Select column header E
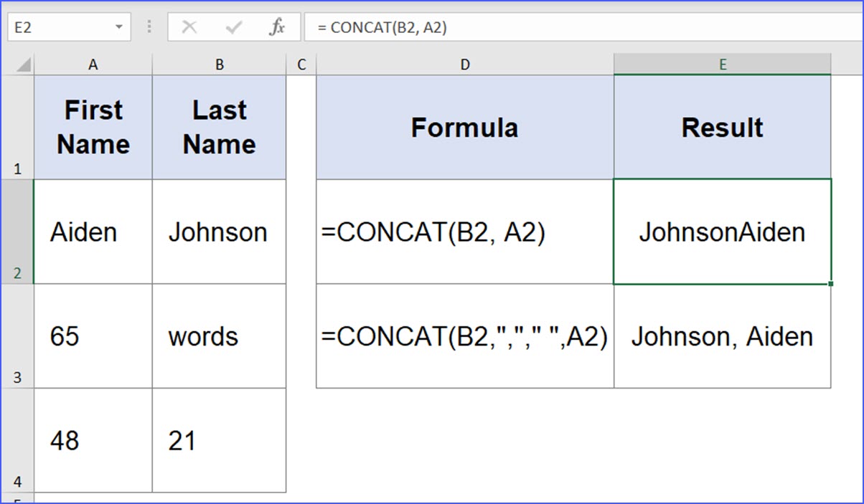This screenshot has width=864, height=504. pyautogui.click(x=722, y=64)
